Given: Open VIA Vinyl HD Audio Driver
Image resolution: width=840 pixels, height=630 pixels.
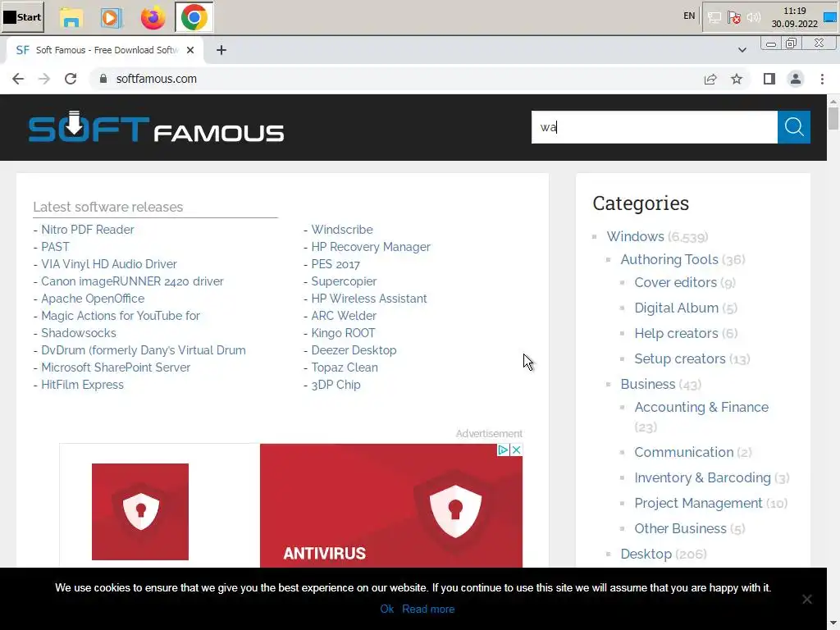Looking at the screenshot, I should pyautogui.click(x=109, y=264).
